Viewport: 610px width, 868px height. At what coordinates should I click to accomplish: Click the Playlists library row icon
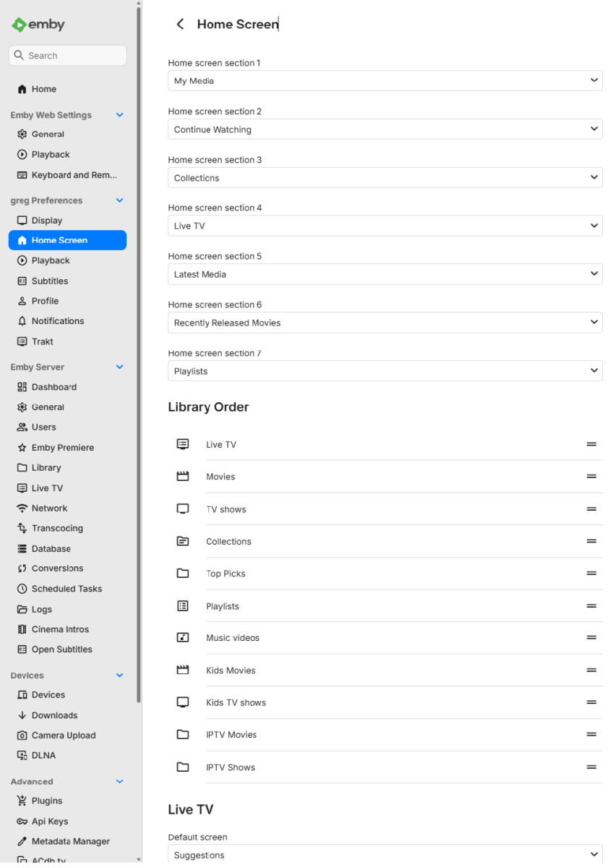coord(183,606)
